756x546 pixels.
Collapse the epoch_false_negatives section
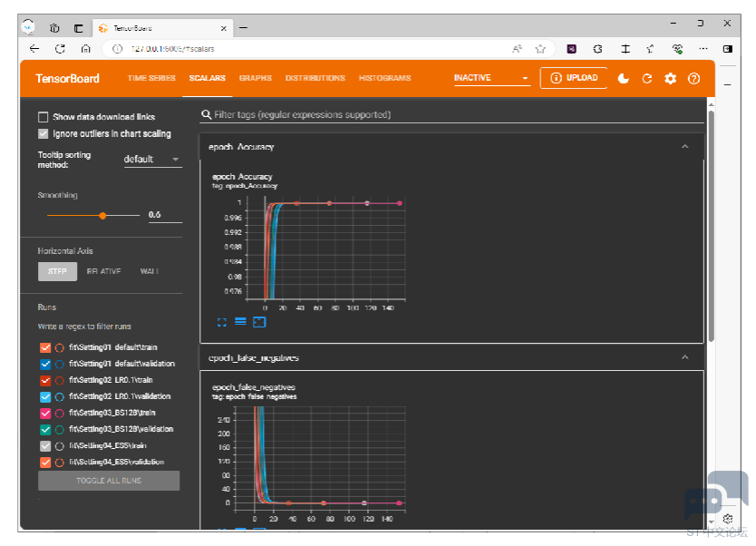click(x=685, y=357)
